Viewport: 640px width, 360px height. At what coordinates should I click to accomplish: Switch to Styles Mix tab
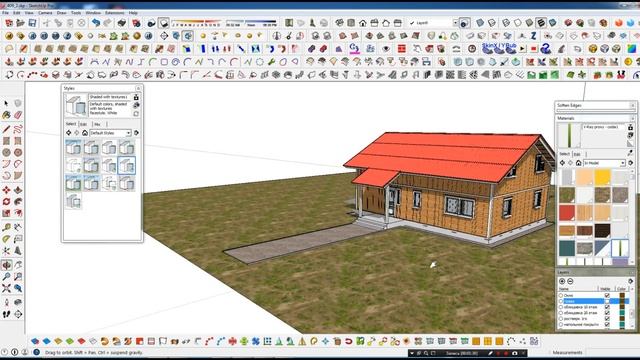(x=98, y=124)
